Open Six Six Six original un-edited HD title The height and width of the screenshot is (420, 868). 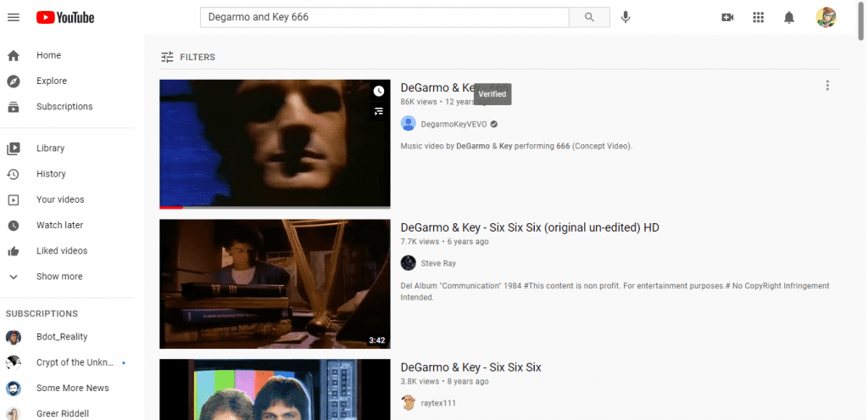click(x=530, y=227)
